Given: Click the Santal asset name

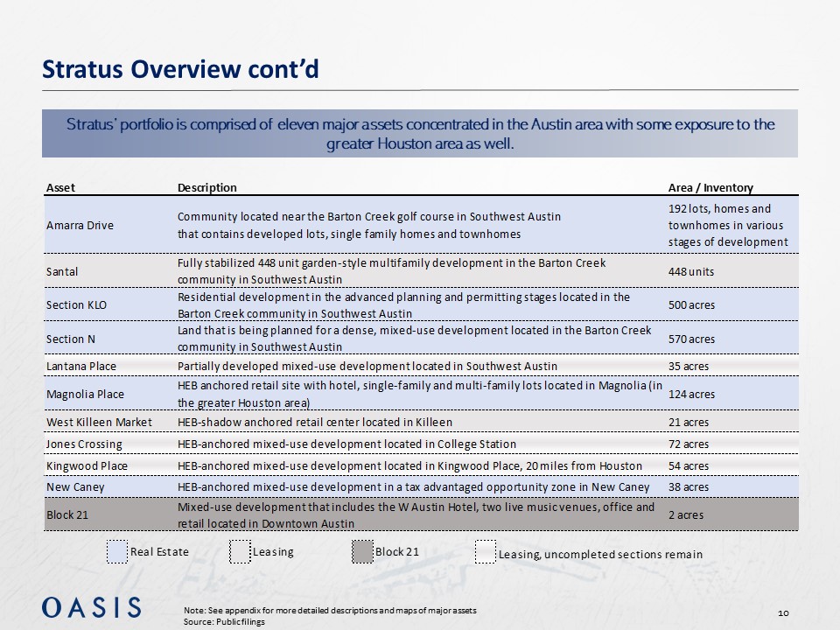Looking at the screenshot, I should coord(61,271).
